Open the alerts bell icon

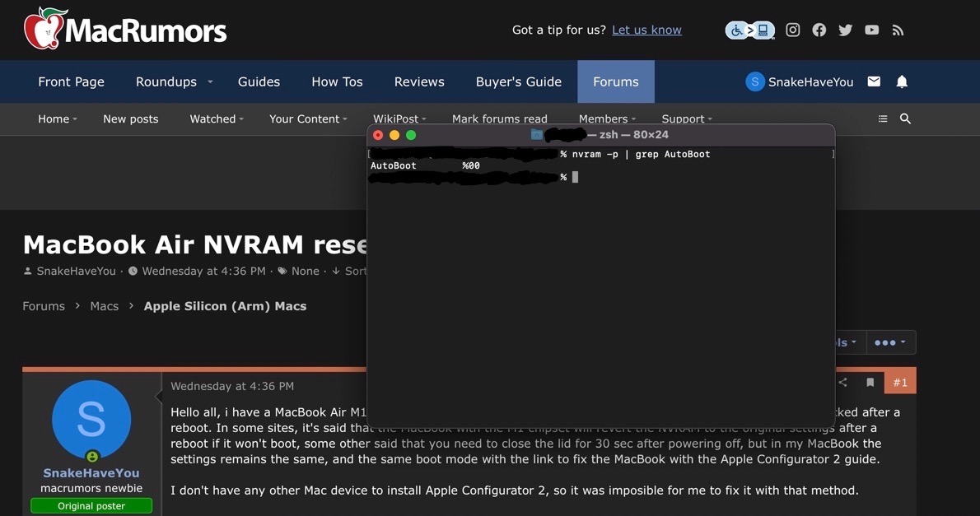(x=902, y=81)
